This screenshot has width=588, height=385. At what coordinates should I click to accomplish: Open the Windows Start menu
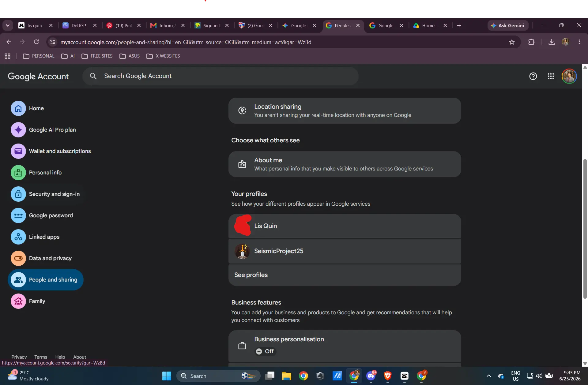[167, 376]
